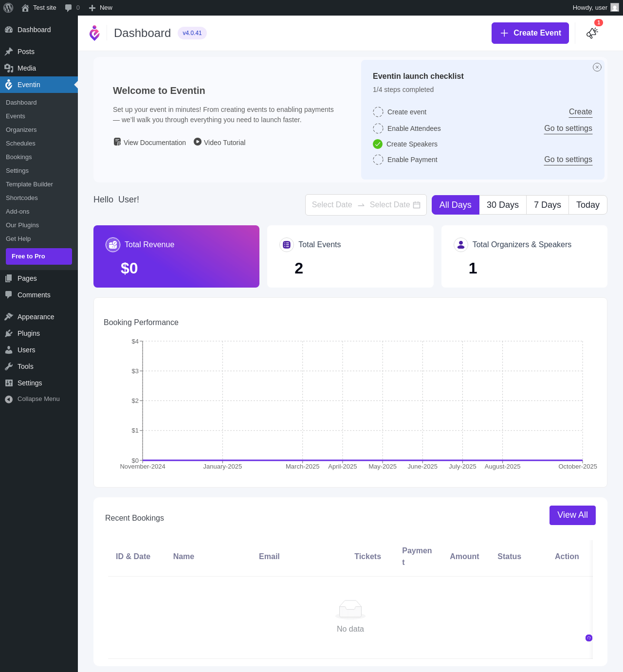
Task: Click the Enable Payment checklist circle
Action: pos(378,160)
